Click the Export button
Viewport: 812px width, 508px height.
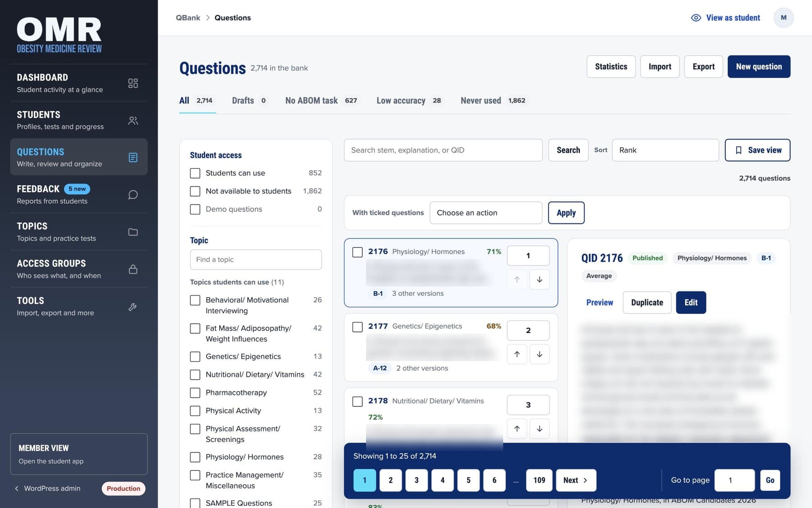(703, 66)
